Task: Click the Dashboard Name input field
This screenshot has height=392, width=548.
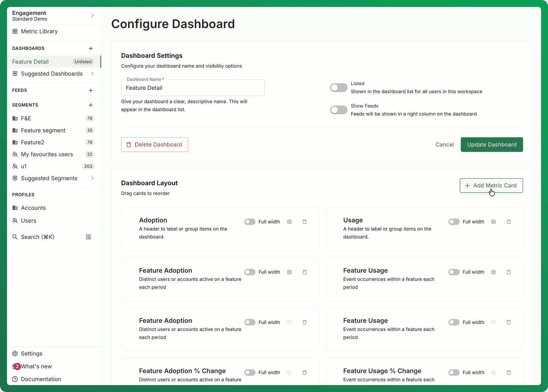Action: pyautogui.click(x=193, y=88)
